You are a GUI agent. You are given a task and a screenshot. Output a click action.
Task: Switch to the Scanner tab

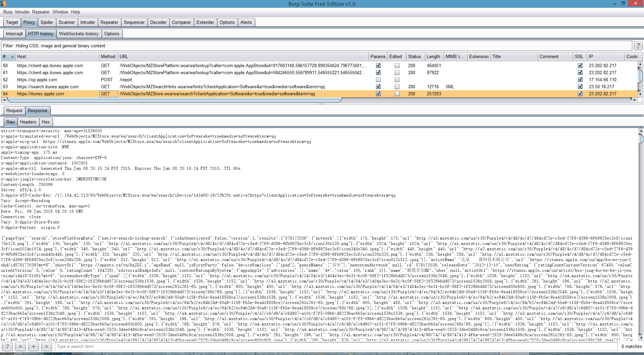[x=67, y=22]
